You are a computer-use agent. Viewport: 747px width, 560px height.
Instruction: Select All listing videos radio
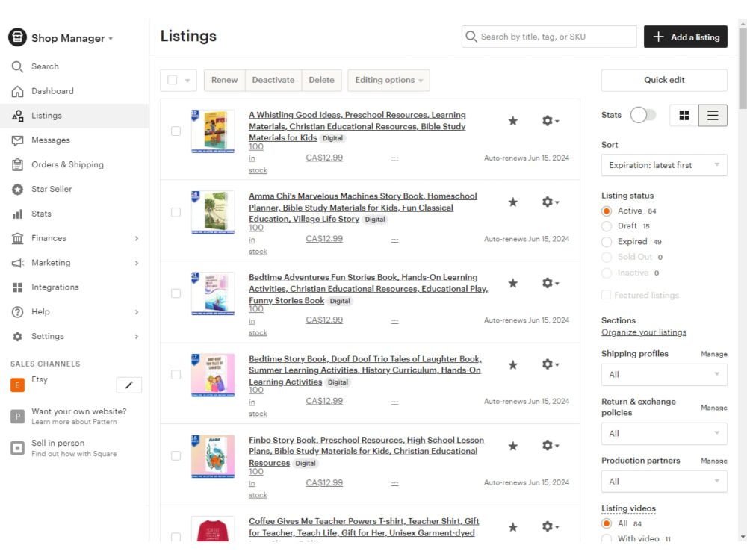[607, 524]
